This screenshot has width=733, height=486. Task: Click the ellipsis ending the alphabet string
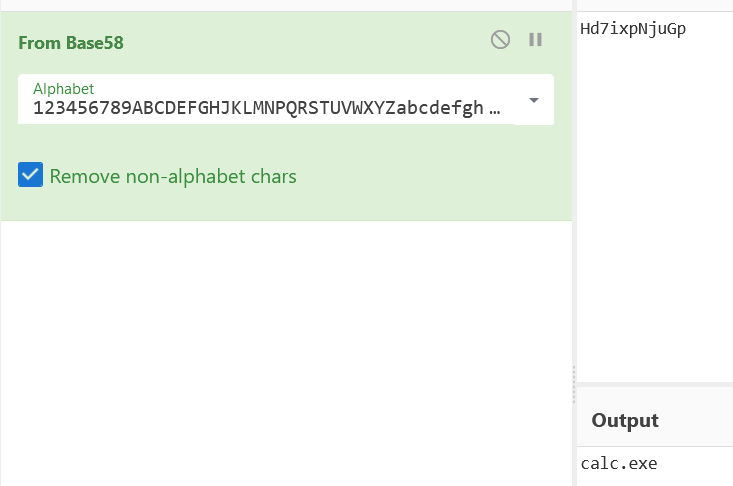click(495, 109)
